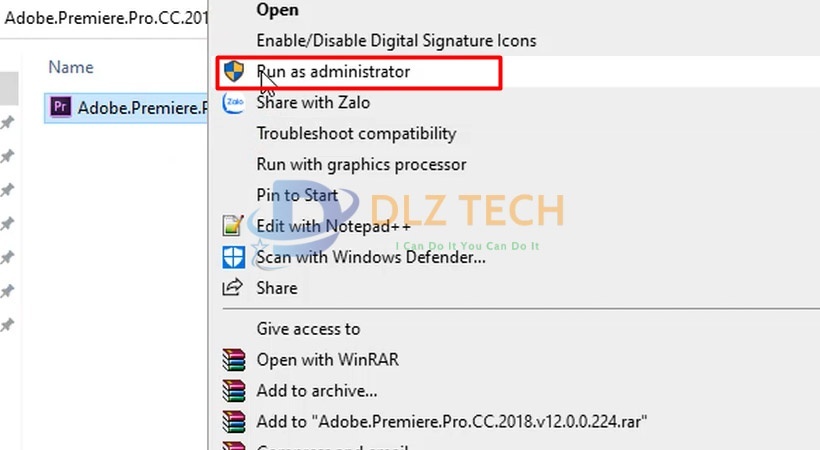Expand the Give access to submenu
Viewport: 820px width, 450px height.
click(308, 329)
